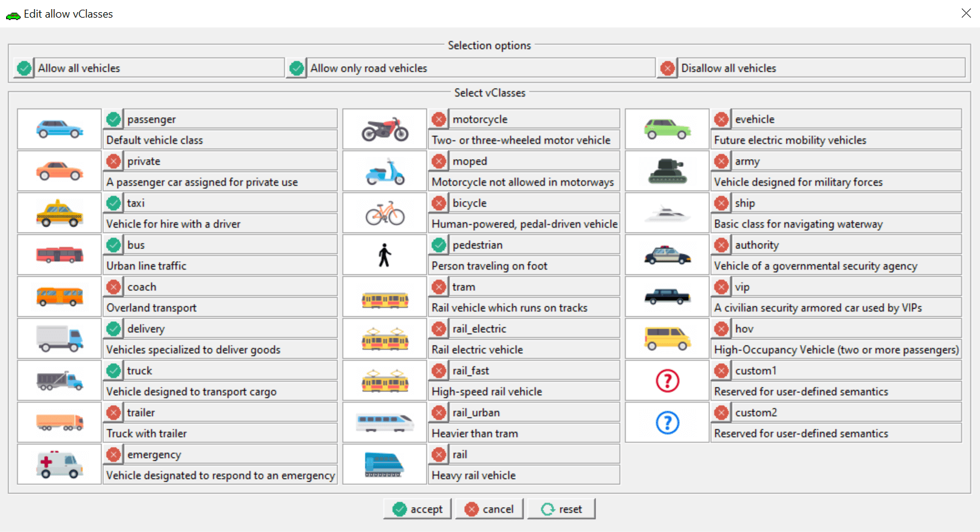Click the yellow hov van icon

[667, 339]
